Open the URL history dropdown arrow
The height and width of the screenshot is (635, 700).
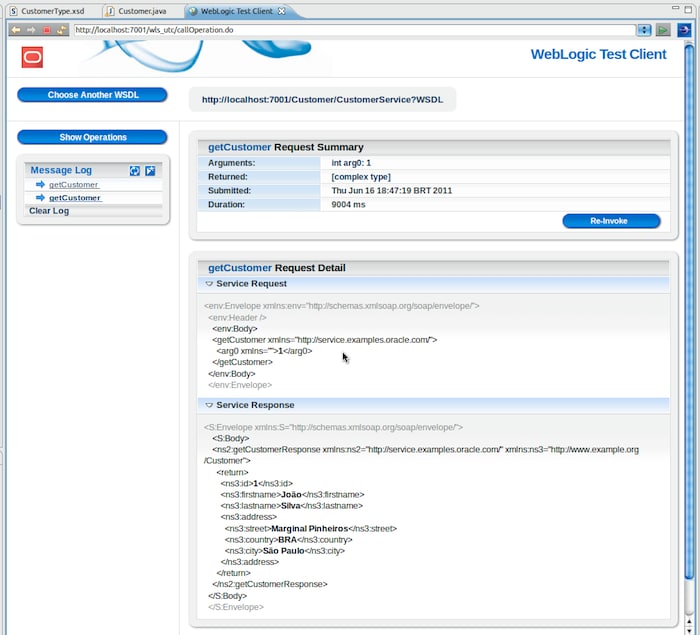point(644,30)
